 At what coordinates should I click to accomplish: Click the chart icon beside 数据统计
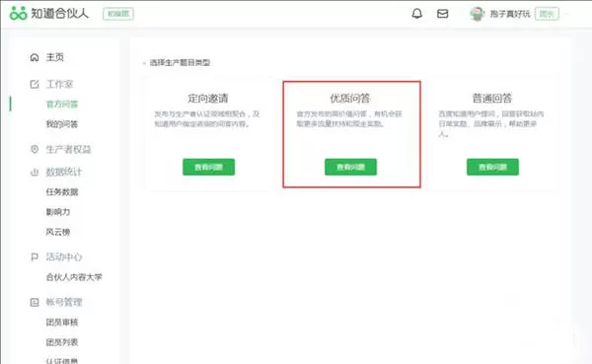pyautogui.click(x=35, y=173)
